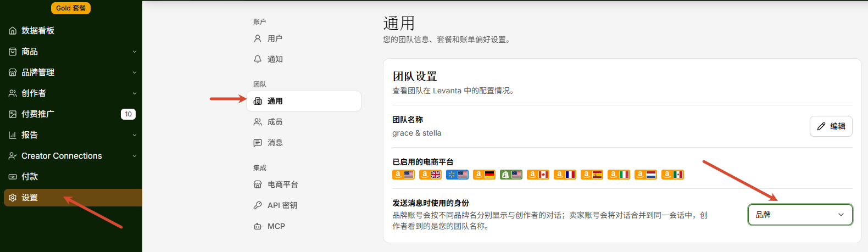Click the Amazon Netherlands marketplace badge
The width and height of the screenshot is (868, 252).
646,175
